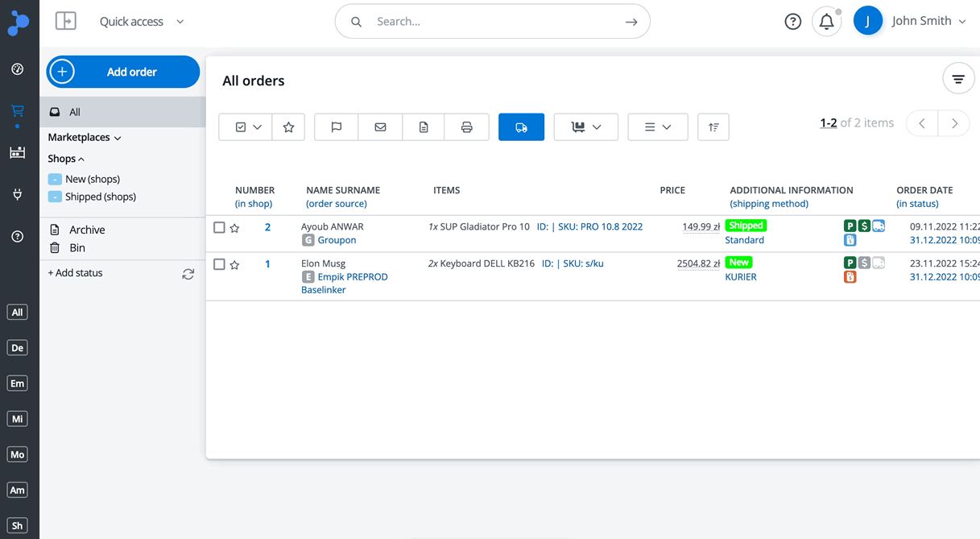This screenshot has width=980, height=539.
Task: Open the warehouse icon in left rail
Action: click(18, 153)
